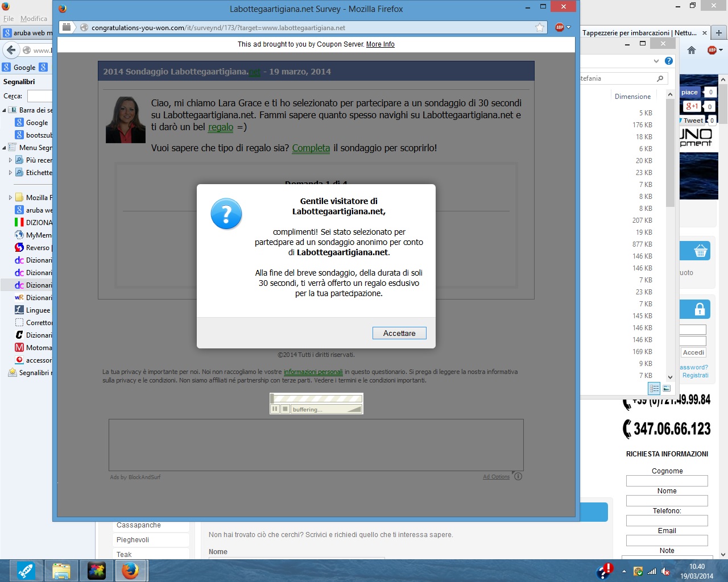Pause the buffering media player
This screenshot has width=728, height=582.
pyautogui.click(x=275, y=409)
